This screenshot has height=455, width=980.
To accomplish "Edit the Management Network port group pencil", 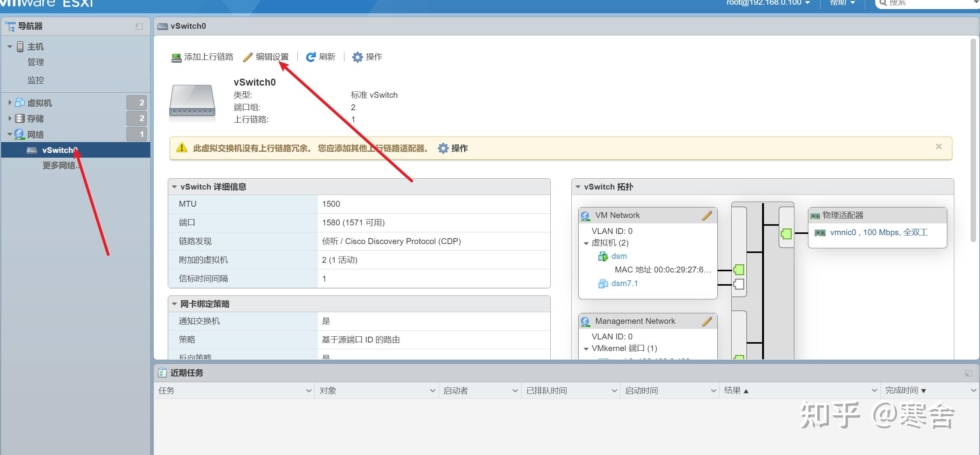I will pyautogui.click(x=707, y=321).
